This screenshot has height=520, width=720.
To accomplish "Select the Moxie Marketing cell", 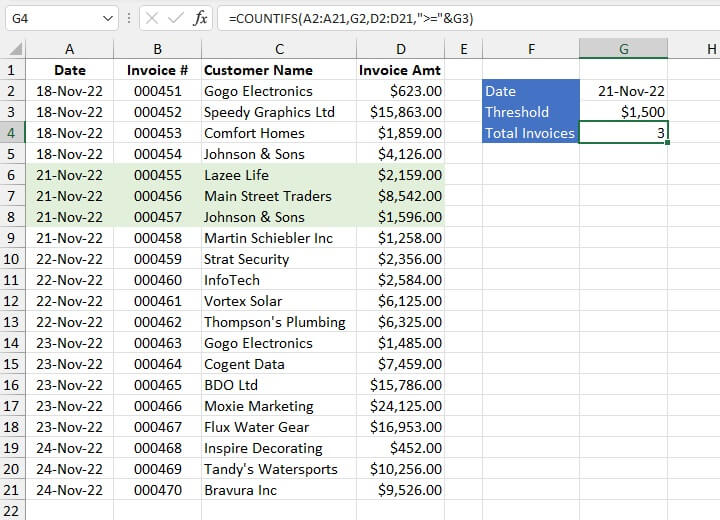I will [279, 406].
